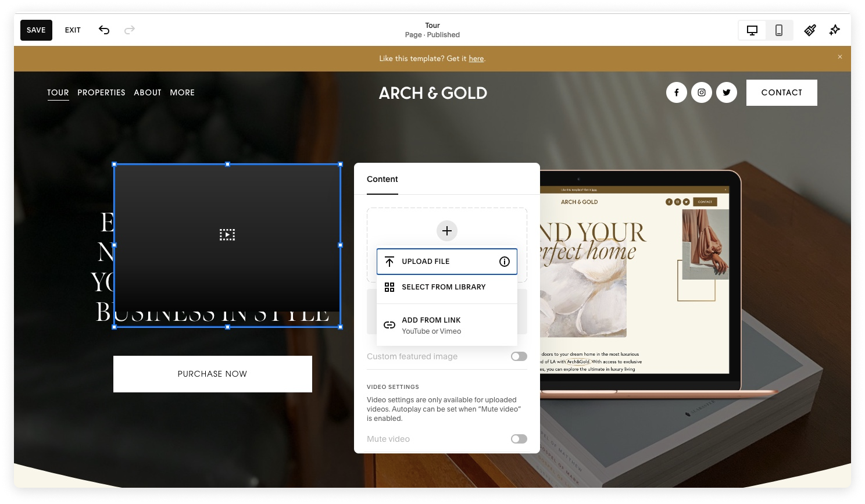Screen dimensions: 865x504
Task: Click the info icon beside Upload File
Action: (x=503, y=262)
